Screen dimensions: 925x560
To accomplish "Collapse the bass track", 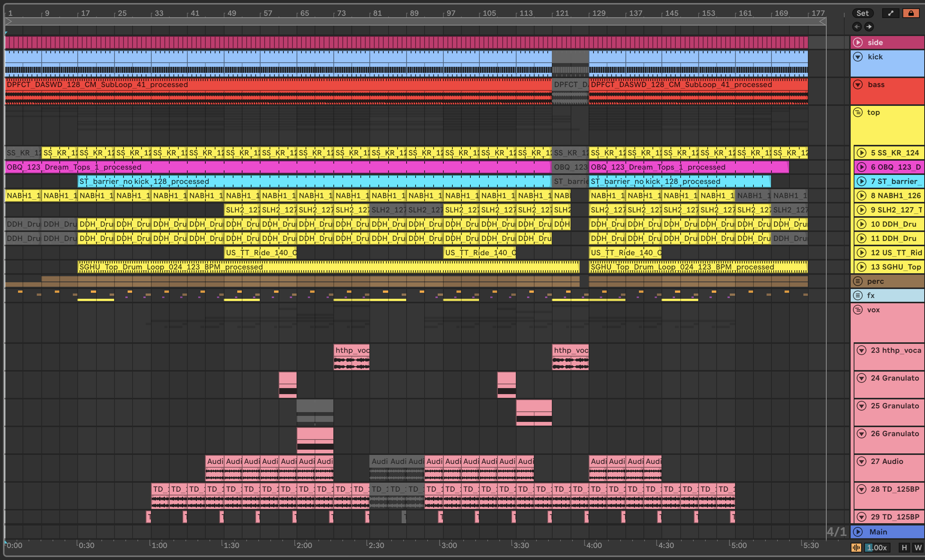I will [858, 84].
